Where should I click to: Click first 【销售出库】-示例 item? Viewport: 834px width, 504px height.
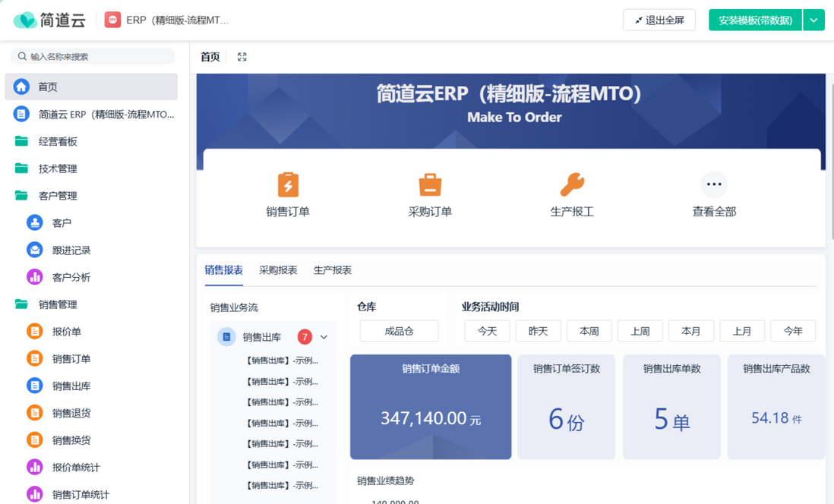click(x=282, y=361)
